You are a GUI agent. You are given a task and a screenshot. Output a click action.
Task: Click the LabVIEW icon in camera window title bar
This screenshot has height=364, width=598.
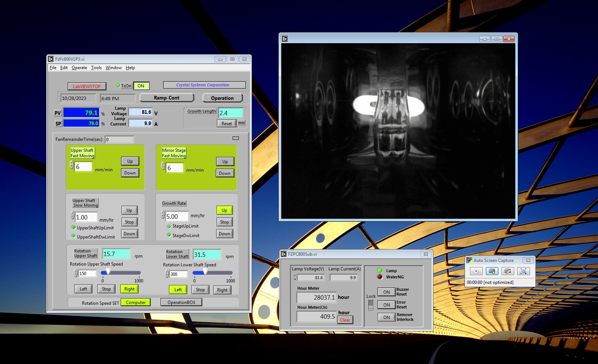coord(285,39)
